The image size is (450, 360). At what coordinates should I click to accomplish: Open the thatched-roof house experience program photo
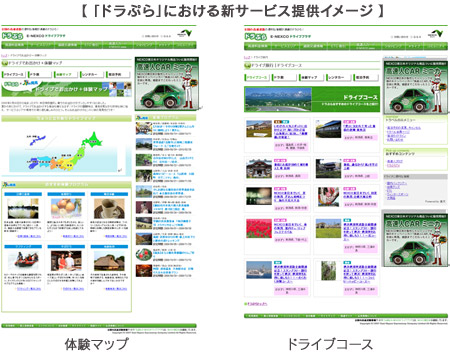tap(109, 261)
